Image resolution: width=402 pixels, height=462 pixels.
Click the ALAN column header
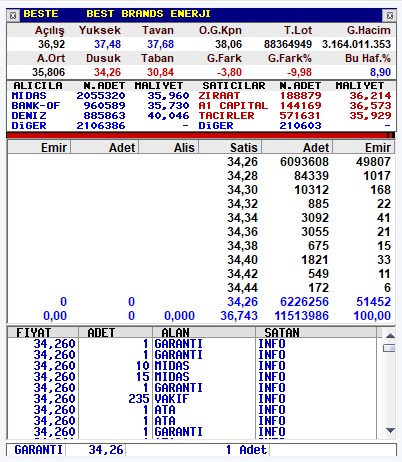click(204, 333)
